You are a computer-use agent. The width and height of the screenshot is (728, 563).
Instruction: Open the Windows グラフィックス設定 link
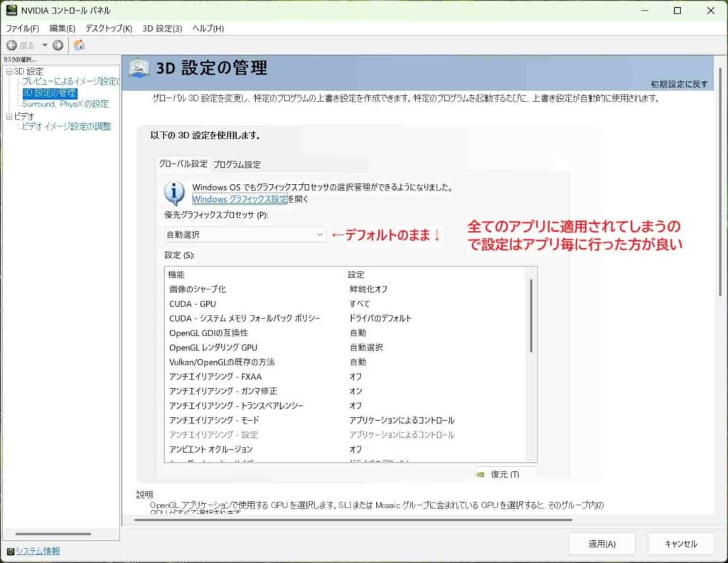(240, 198)
